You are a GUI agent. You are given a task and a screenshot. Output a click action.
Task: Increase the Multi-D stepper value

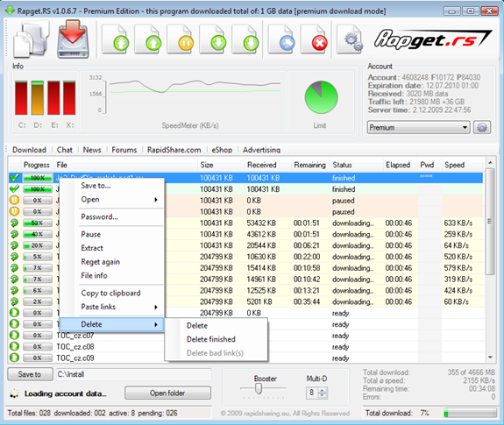tap(323, 390)
